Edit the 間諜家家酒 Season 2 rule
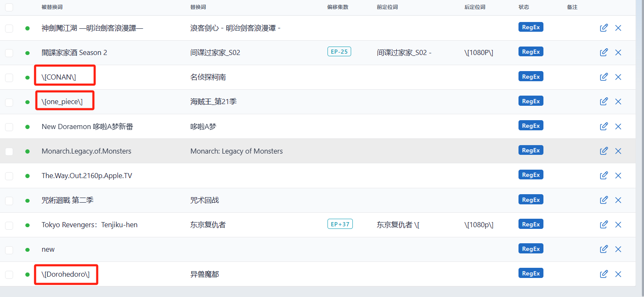Screen dimensions: 644x297 (x=604, y=52)
